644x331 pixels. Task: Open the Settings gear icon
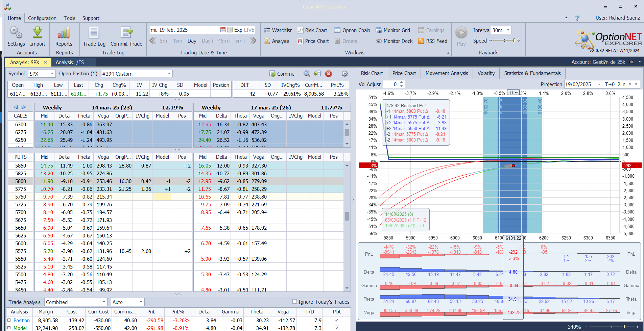tap(16, 33)
